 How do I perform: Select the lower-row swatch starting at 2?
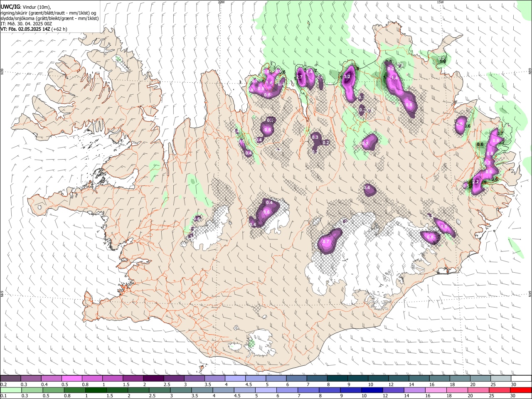point(138,390)
